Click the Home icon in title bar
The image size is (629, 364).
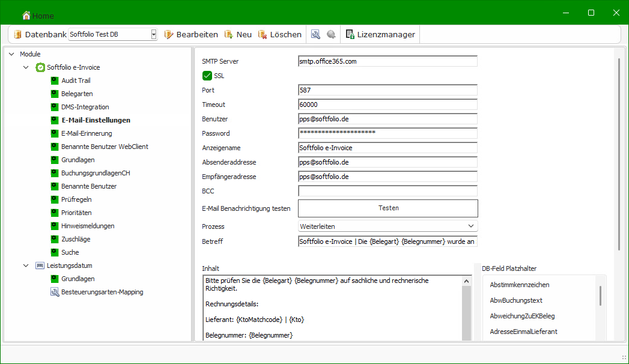(x=26, y=16)
